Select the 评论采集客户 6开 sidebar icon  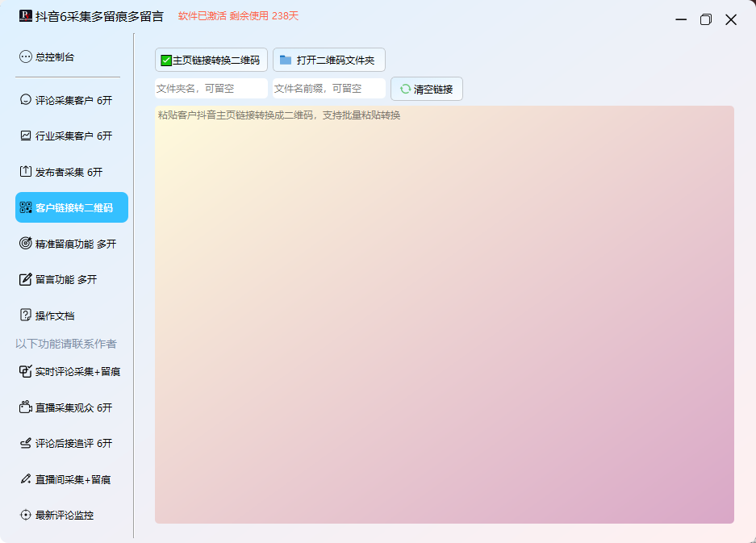(x=26, y=100)
